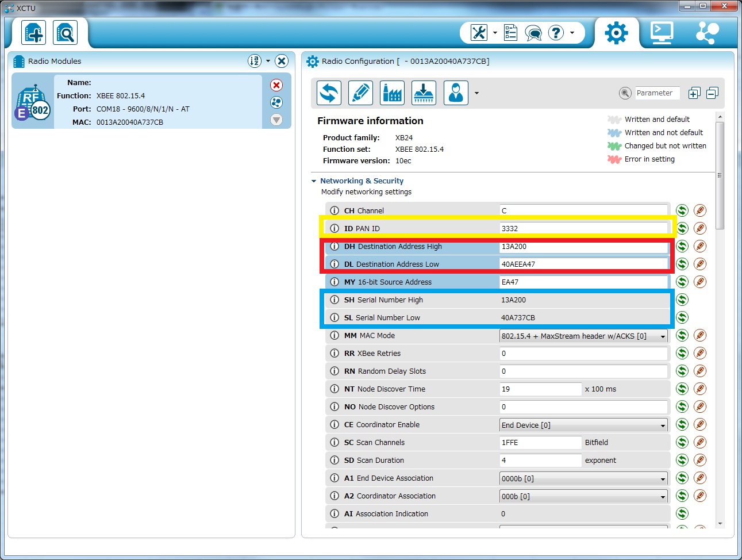This screenshot has width=742, height=560.
Task: Refresh DH Destination Address High
Action: tap(682, 246)
